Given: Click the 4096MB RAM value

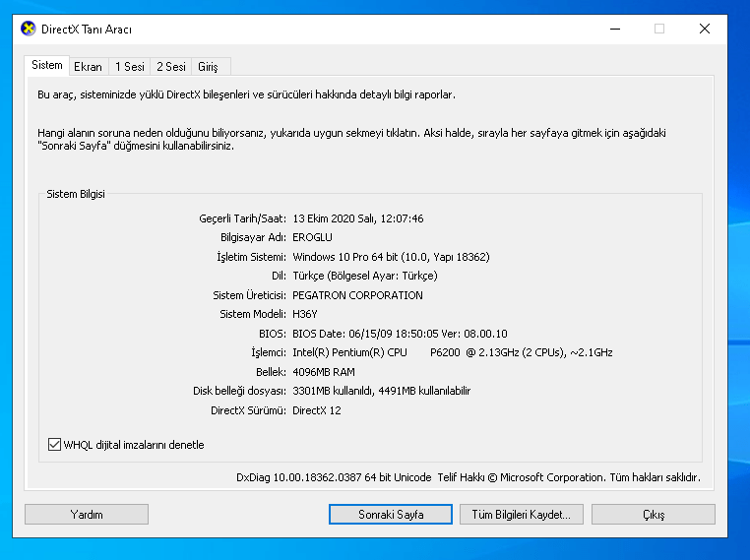Looking at the screenshot, I should (324, 372).
